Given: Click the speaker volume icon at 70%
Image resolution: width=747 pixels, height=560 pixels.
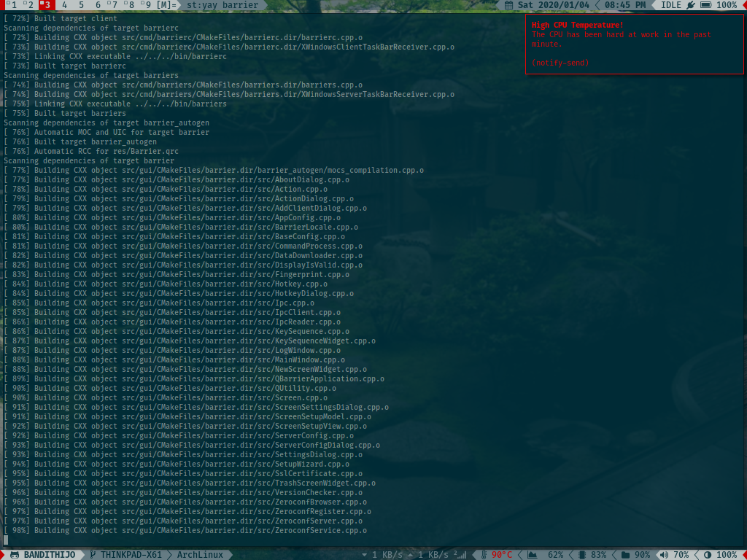Looking at the screenshot, I should (x=663, y=555).
